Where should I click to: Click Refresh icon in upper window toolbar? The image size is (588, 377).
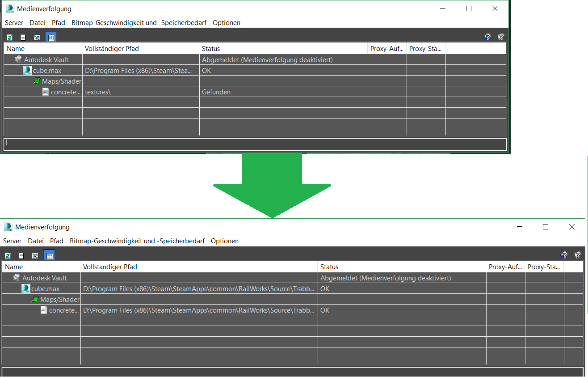[9, 38]
